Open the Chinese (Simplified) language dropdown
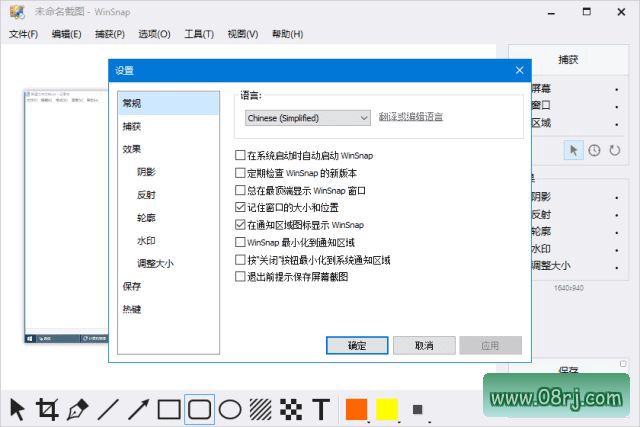Viewport: 640px width, 427px height. 308,118
